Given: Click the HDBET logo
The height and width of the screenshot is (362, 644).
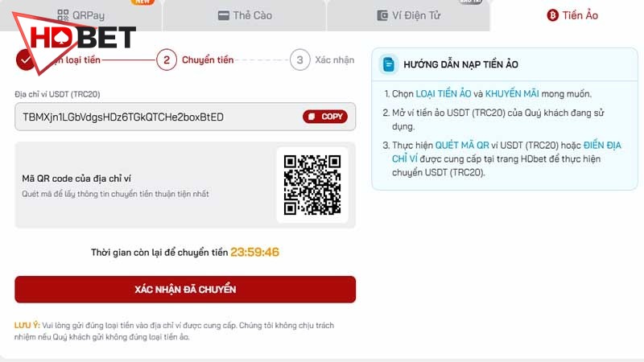Looking at the screenshot, I should point(74,41).
